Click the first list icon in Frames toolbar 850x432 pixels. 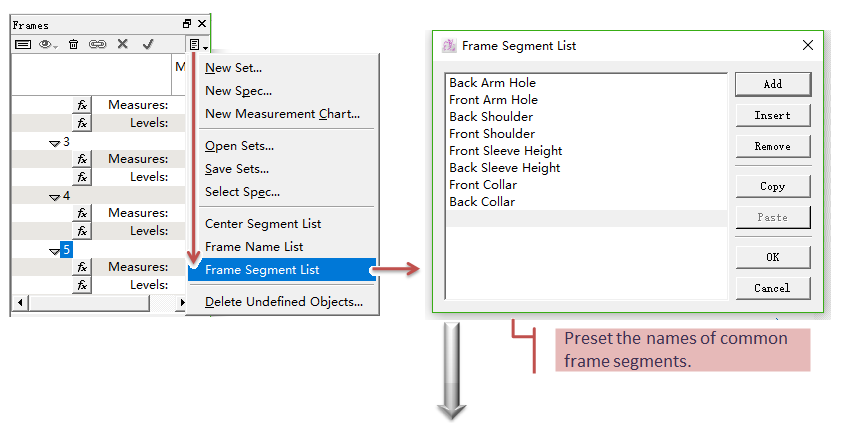23,45
